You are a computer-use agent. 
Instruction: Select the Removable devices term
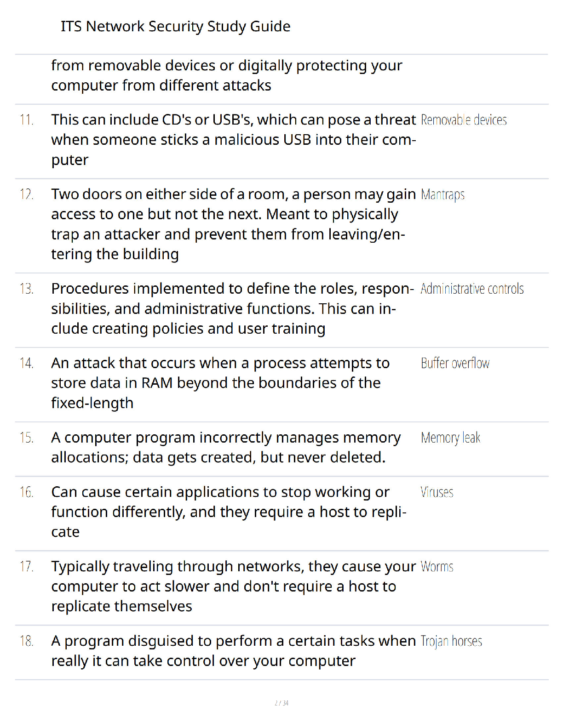(464, 120)
